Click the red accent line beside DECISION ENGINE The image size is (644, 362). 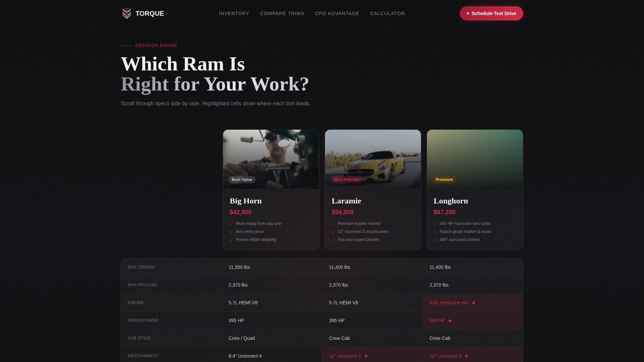126,46
